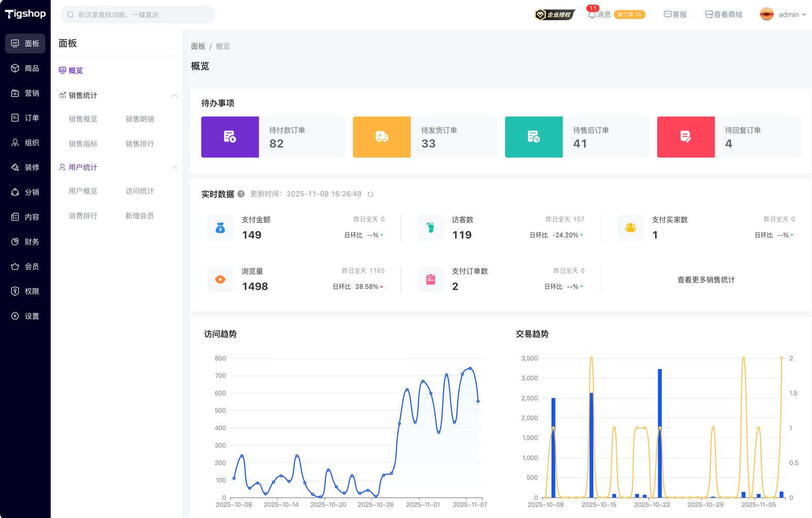Click the 新订单 15 orange badge
The image size is (812, 518).
point(629,15)
